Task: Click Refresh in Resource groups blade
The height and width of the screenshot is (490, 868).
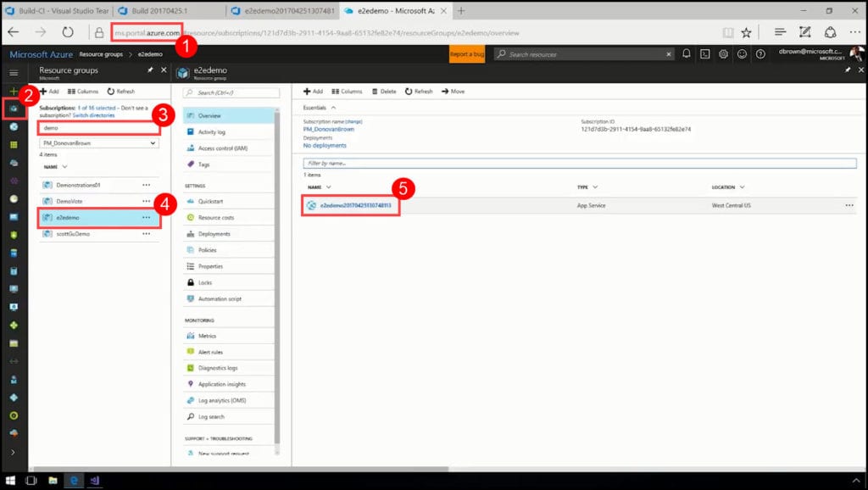Action: click(120, 92)
